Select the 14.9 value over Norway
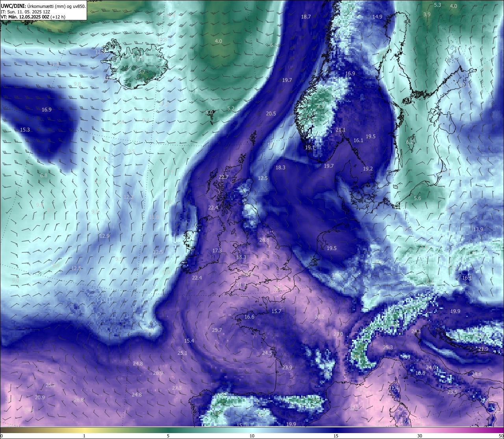The height and width of the screenshot is (439, 504). point(377,17)
